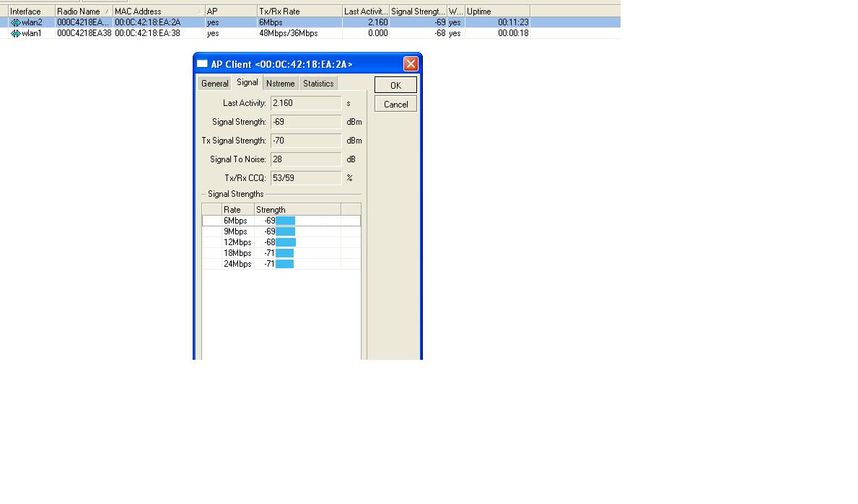Image resolution: width=858 pixels, height=504 pixels.
Task: Click the wlan1 interface icon
Action: pyautogui.click(x=15, y=33)
